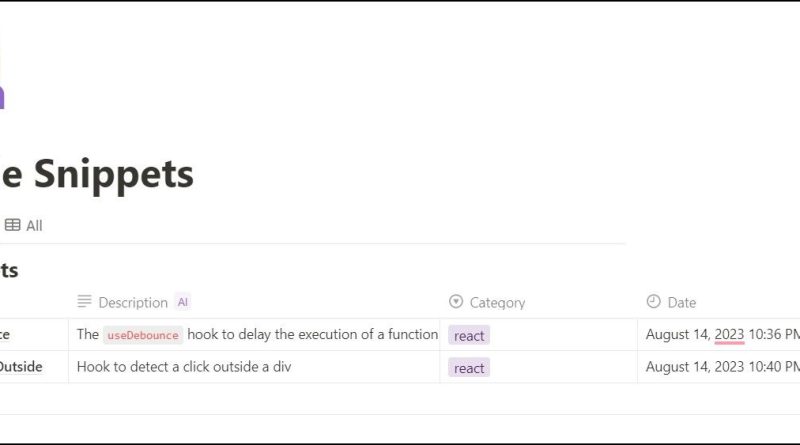Click the Date column clock icon

point(653,302)
